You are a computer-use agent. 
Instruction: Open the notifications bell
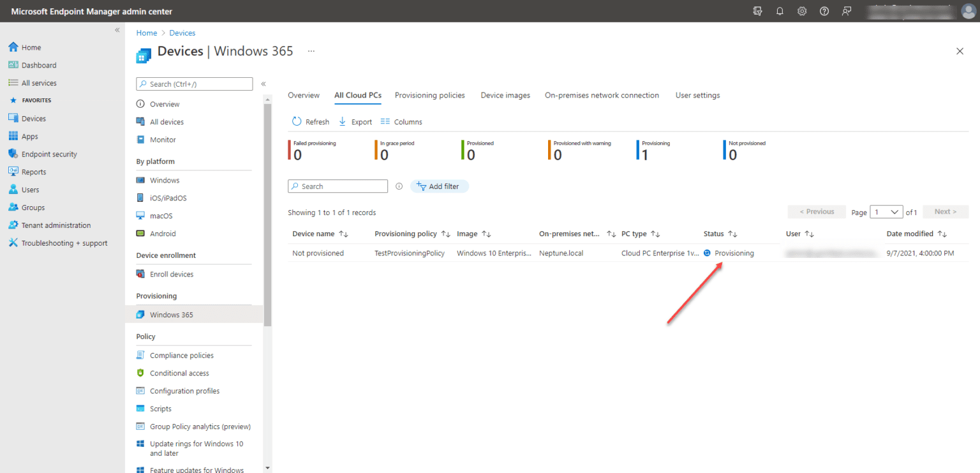[x=780, y=11]
